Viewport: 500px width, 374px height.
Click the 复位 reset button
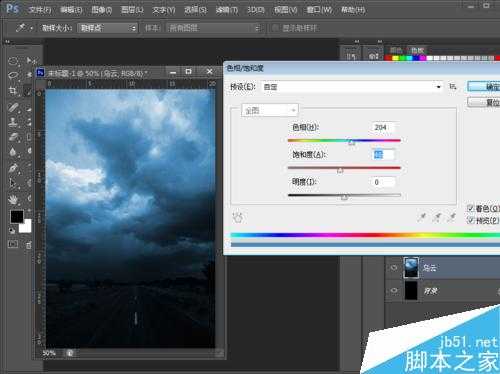point(484,102)
